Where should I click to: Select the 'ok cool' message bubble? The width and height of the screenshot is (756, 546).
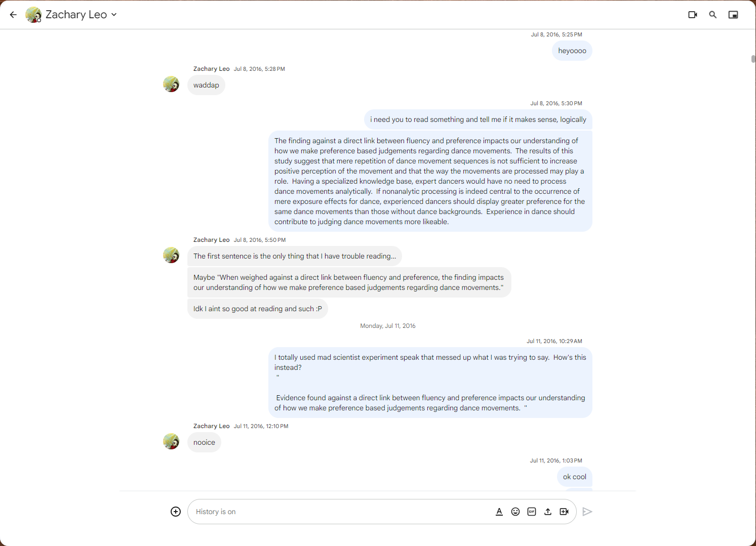[575, 477]
